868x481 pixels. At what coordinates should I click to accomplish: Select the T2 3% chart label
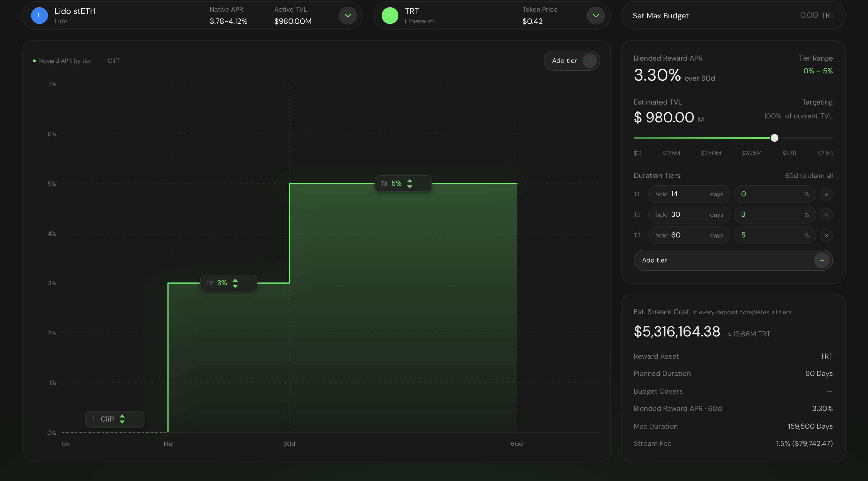[229, 283]
